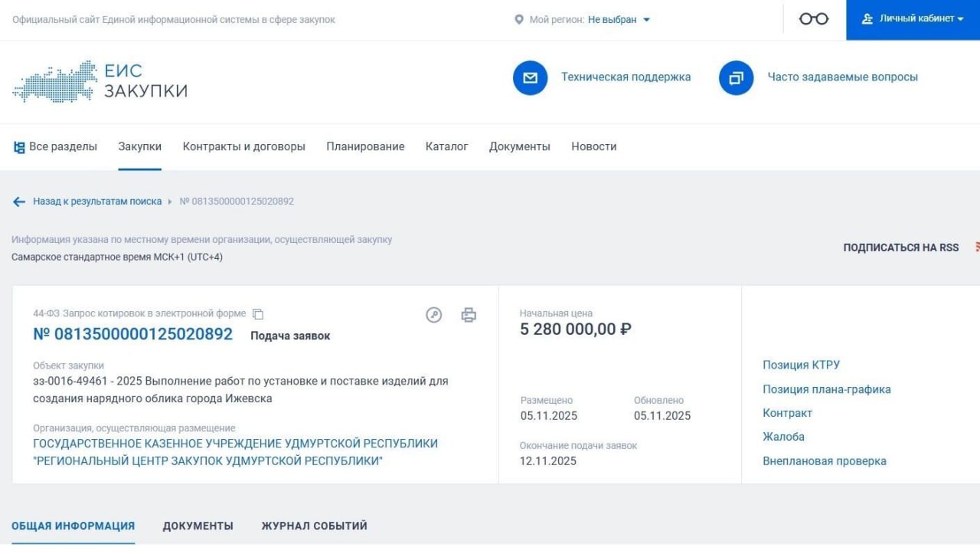Click the Часто задаваемые вопросы icon
This screenshot has height=554, width=980.
(x=736, y=77)
